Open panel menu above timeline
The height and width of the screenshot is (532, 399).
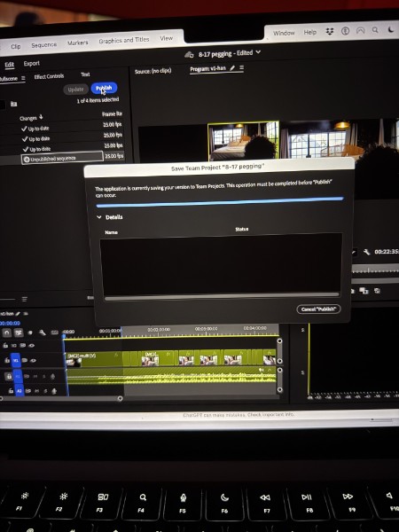(25, 300)
